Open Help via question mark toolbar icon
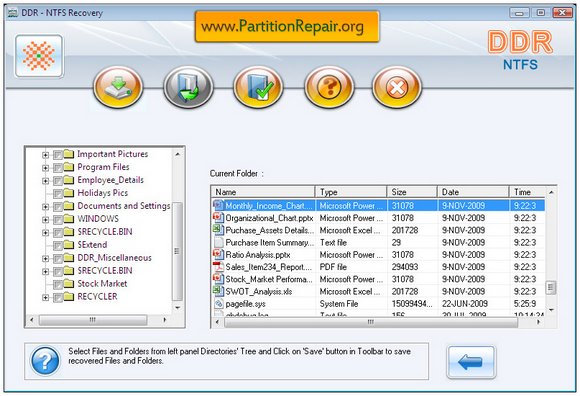580x396 pixels. click(x=329, y=87)
